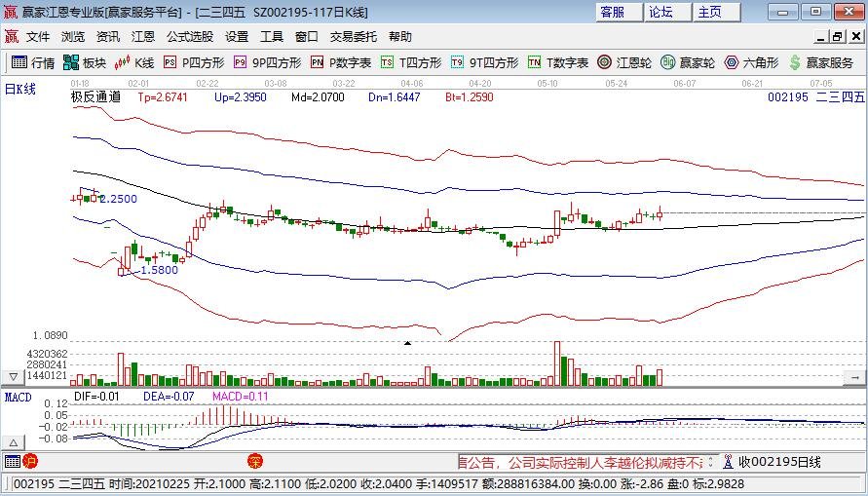Viewport: 868px width, 496px height.
Task: Open the 工具 menu
Action: [x=272, y=37]
